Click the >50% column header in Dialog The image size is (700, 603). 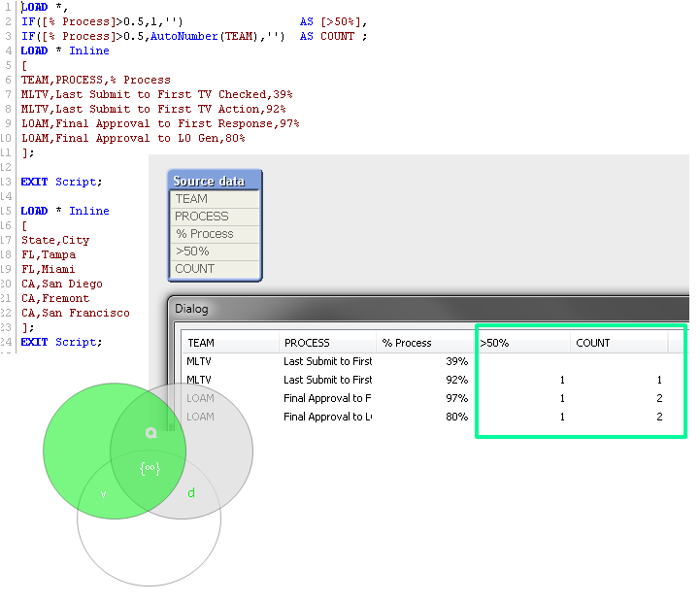tap(521, 343)
